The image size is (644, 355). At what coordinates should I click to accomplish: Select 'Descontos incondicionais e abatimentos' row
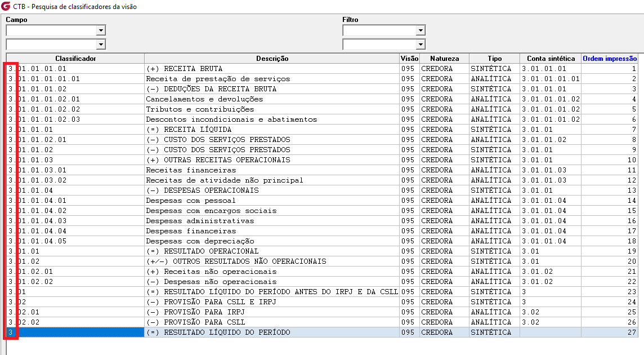coord(322,119)
